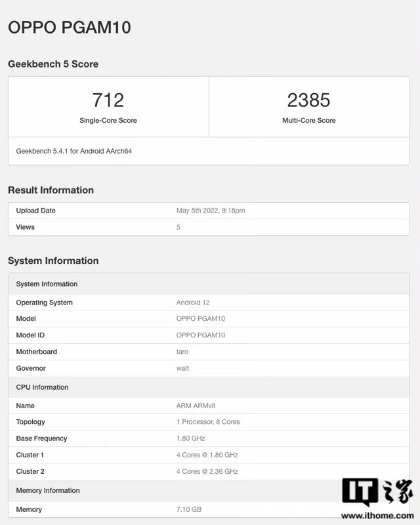Click the System Information table header row
Screen dimensions: 420x525
click(x=209, y=284)
